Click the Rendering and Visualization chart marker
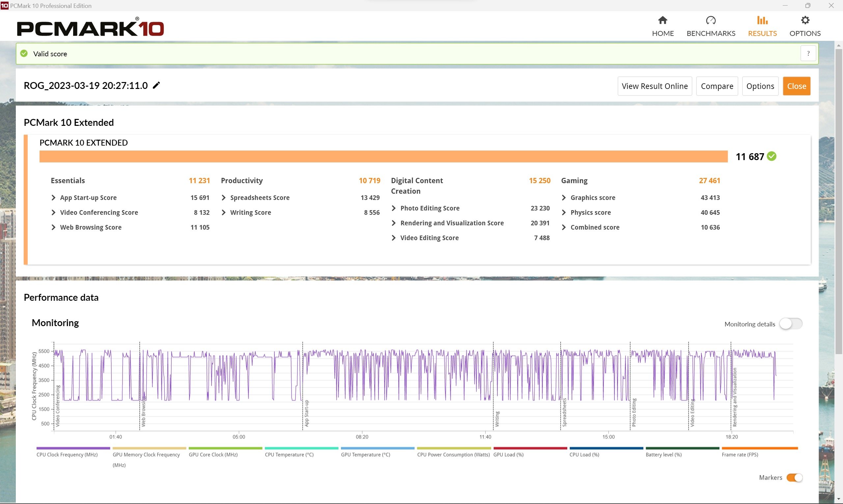The height and width of the screenshot is (504, 843). pyautogui.click(x=735, y=397)
